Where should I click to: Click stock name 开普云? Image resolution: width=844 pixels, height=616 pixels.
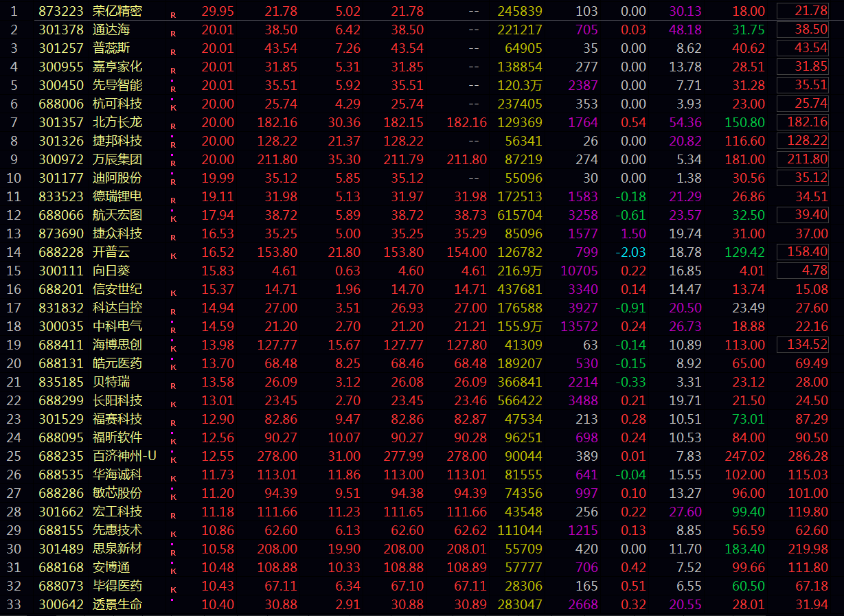(112, 252)
